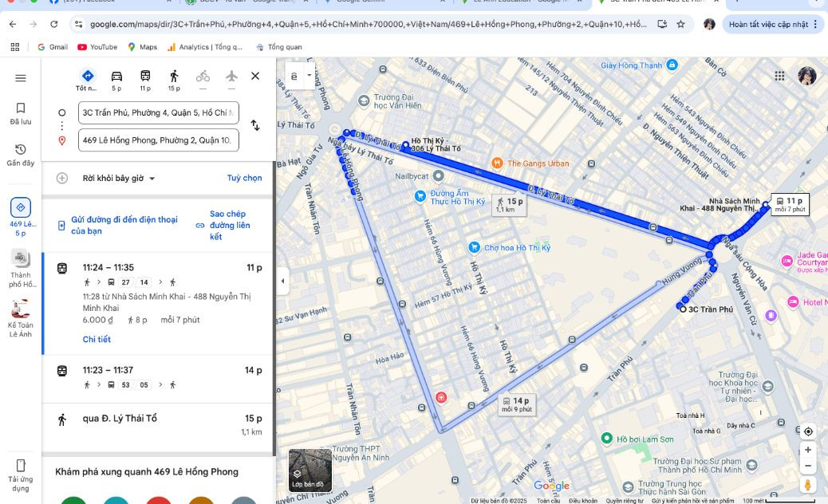Click the Street View pegman icon
828x504 pixels.
point(808,485)
